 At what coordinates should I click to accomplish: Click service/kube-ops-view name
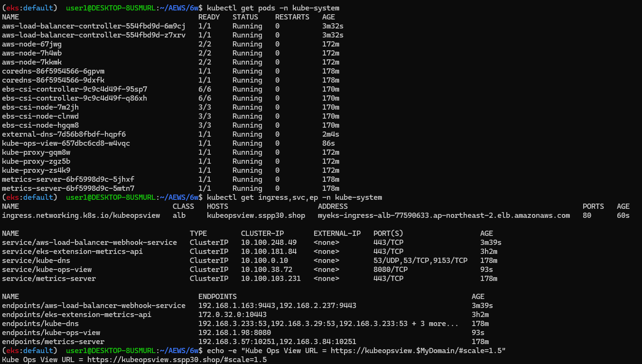(x=47, y=270)
